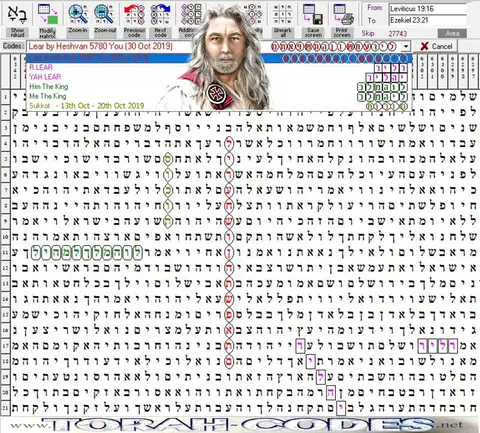Select row header number 17

6,346
